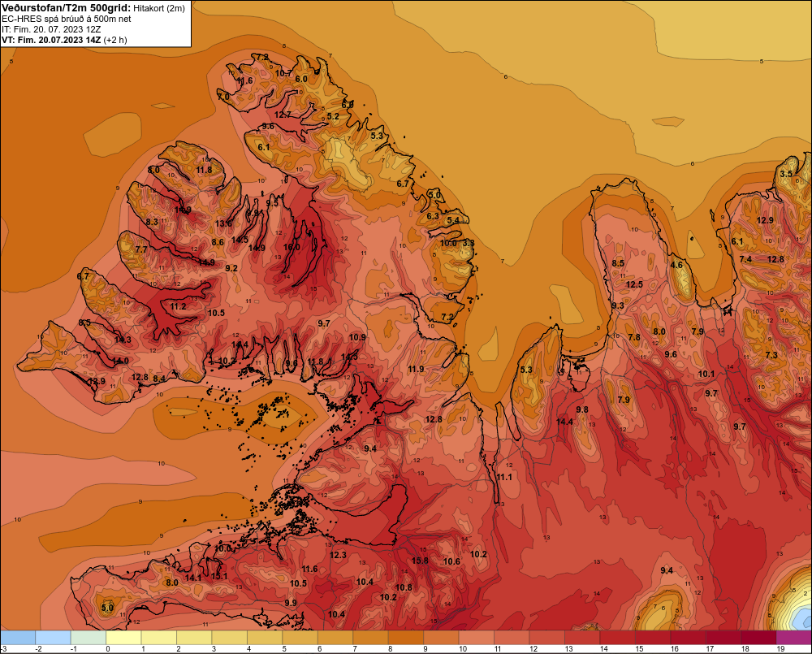Click the valid time 'VT: Fim. 20.07.2023 14Z (+2 h)'
Screen dimensions: 812x654
tap(64, 40)
